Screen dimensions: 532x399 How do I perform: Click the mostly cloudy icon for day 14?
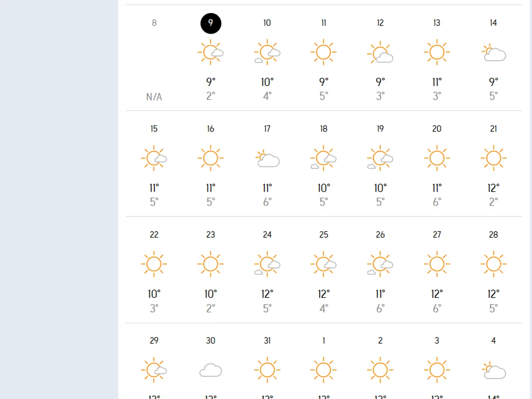(493, 53)
